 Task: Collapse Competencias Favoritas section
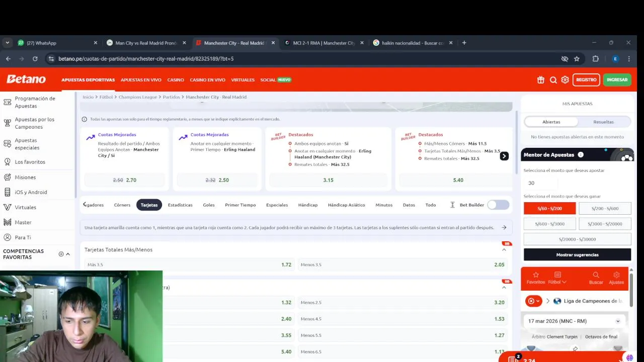pyautogui.click(x=68, y=254)
